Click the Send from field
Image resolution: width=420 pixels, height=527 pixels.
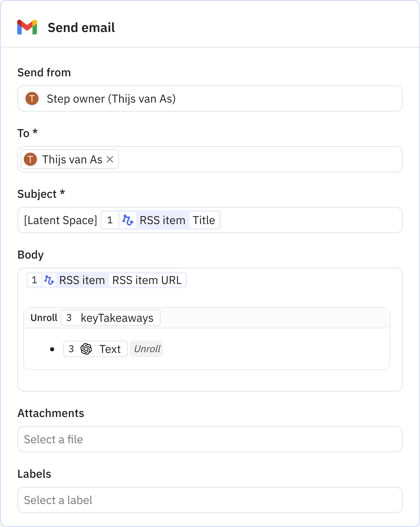point(210,99)
